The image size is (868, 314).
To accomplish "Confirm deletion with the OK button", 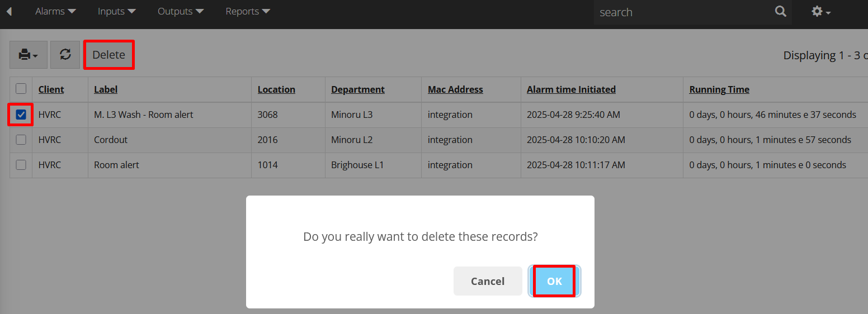I will click(x=554, y=281).
